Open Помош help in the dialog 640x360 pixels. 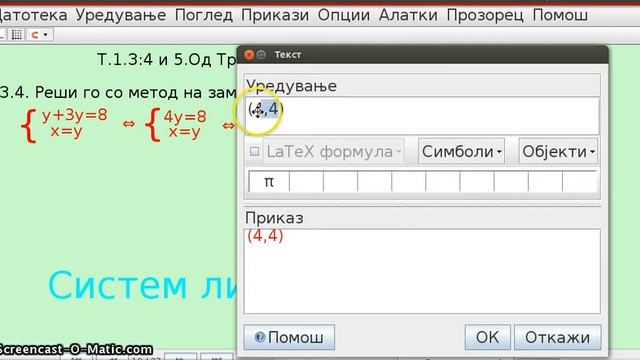289,338
